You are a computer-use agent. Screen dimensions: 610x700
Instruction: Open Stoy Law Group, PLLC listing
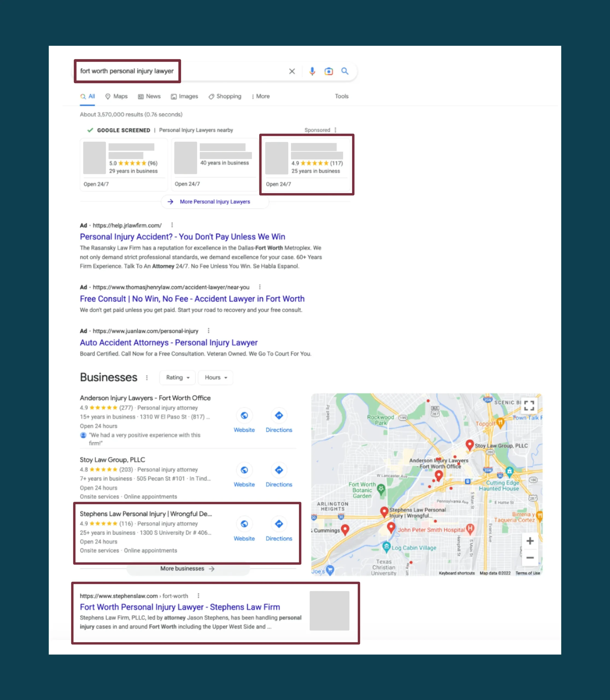pyautogui.click(x=112, y=460)
